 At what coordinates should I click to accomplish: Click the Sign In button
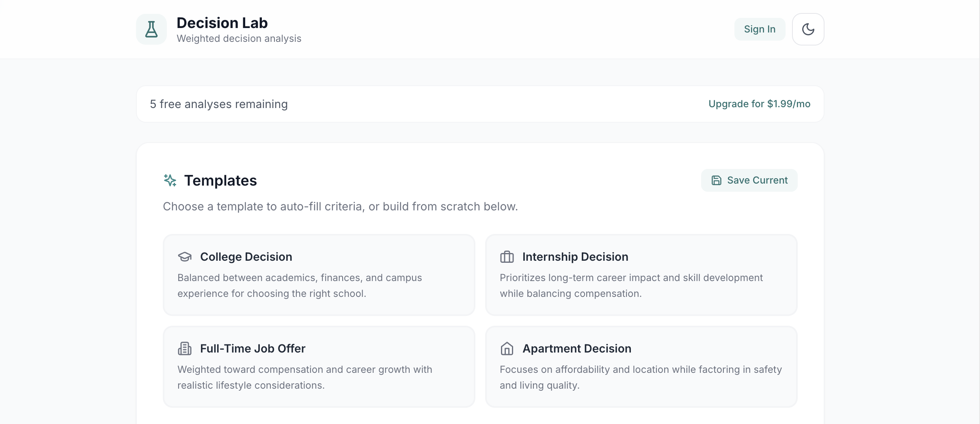click(x=760, y=29)
